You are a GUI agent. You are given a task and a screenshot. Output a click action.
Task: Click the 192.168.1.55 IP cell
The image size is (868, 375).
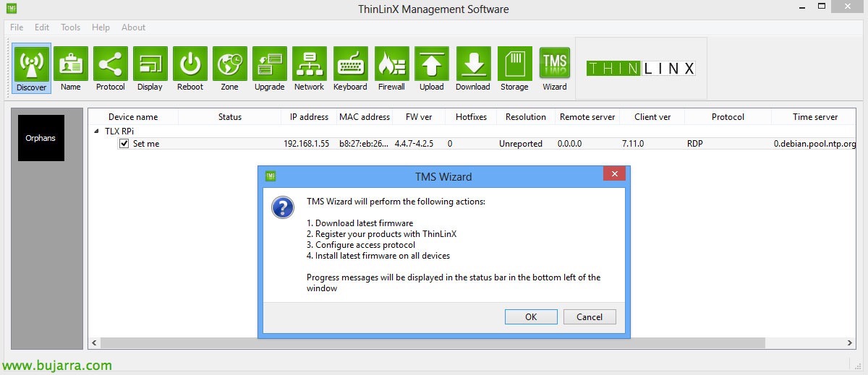(307, 144)
